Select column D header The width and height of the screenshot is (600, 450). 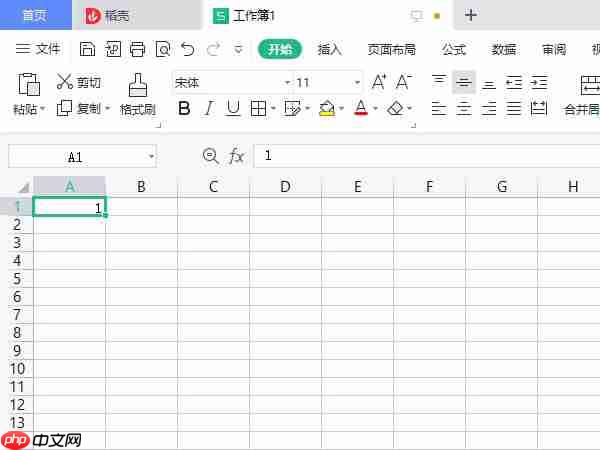coord(285,187)
